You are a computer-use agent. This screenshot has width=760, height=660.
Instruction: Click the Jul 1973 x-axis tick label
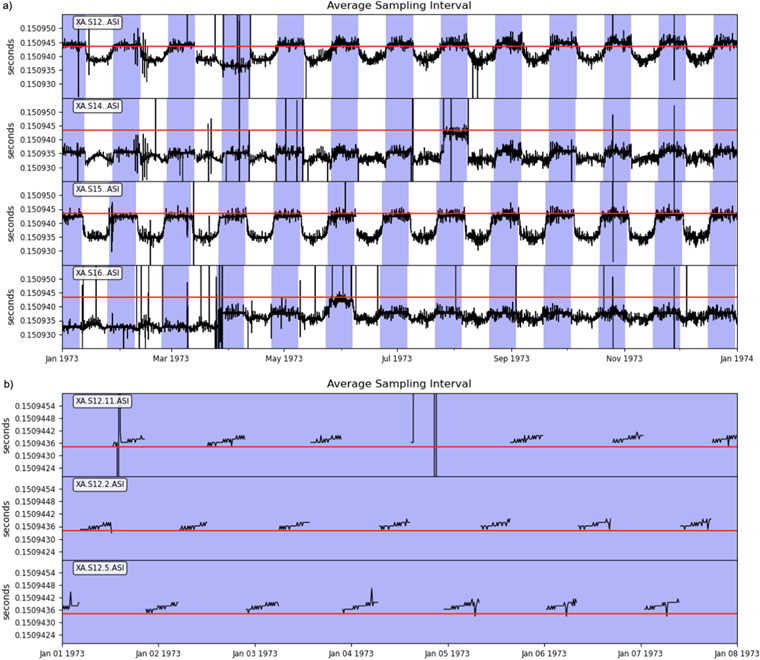(x=396, y=359)
